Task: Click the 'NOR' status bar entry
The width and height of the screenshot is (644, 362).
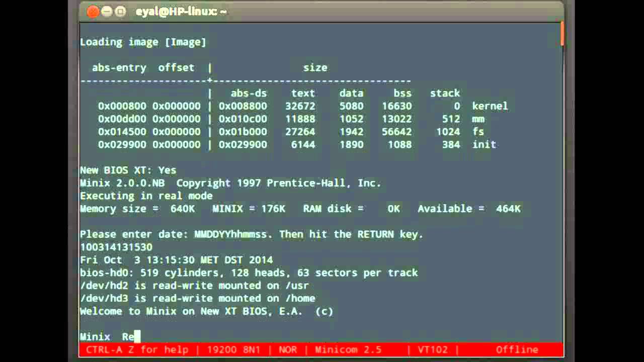Action: point(288,349)
